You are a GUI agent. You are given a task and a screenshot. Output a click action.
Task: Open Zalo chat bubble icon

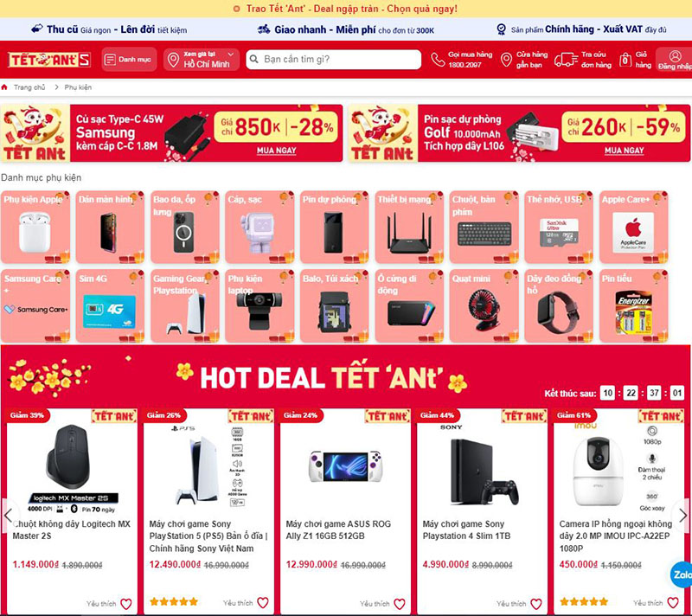[682, 574]
